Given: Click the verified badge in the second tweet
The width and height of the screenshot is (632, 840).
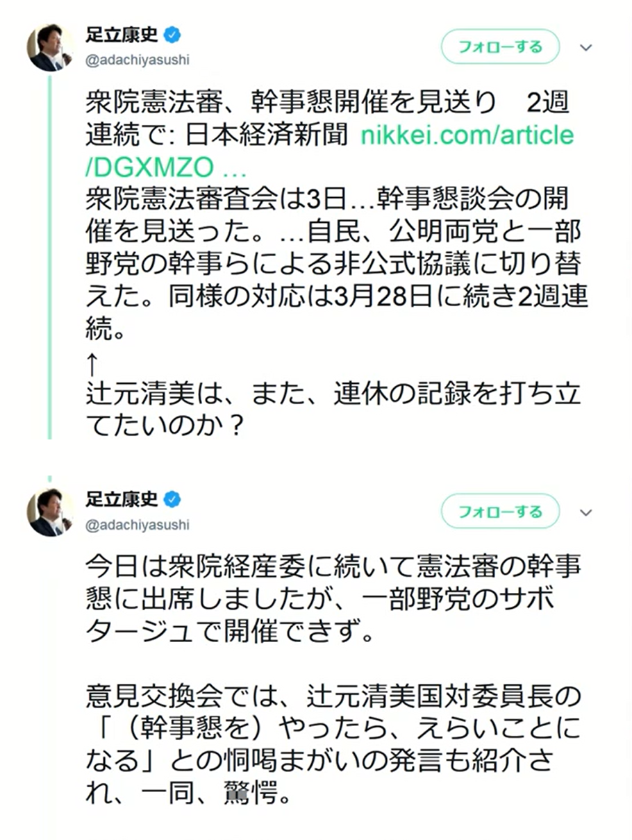Looking at the screenshot, I should 172,498.
